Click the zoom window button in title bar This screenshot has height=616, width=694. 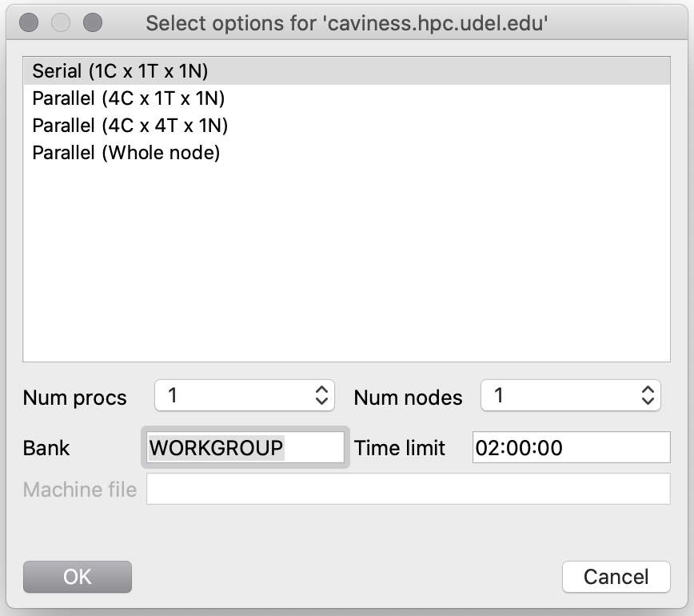tap(93, 22)
